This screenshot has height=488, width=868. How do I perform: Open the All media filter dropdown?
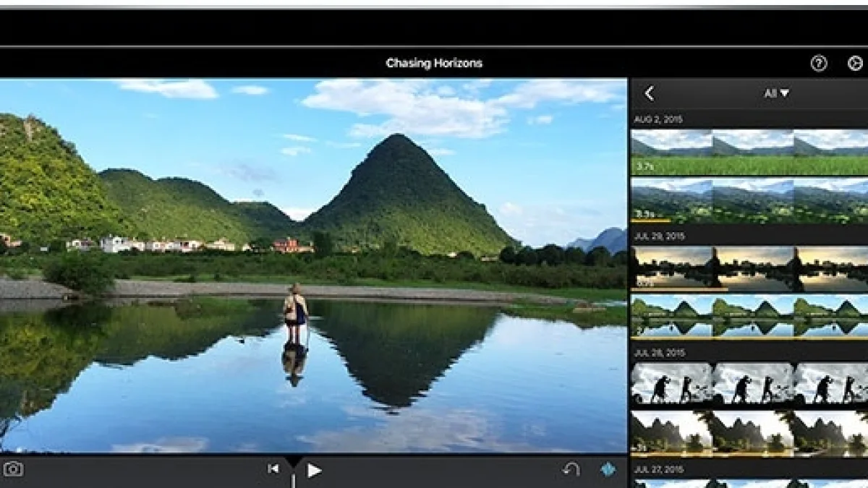(x=776, y=93)
